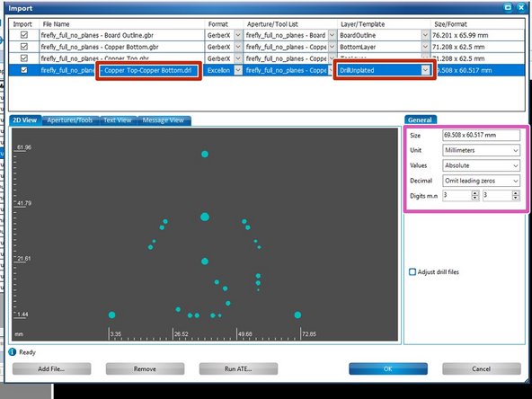532x399 pixels.
Task: Switch to the Message View tab
Action: pyautogui.click(x=164, y=120)
